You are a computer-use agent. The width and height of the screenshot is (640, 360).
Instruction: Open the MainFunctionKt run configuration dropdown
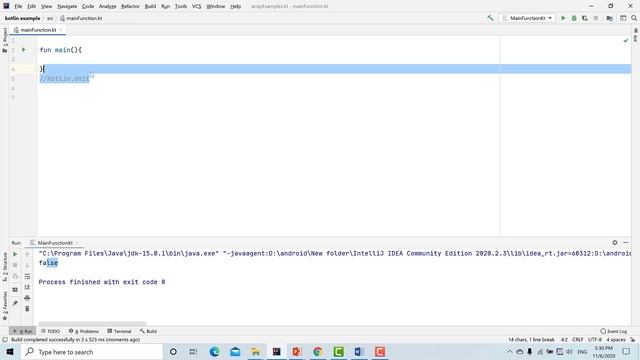[x=527, y=18]
